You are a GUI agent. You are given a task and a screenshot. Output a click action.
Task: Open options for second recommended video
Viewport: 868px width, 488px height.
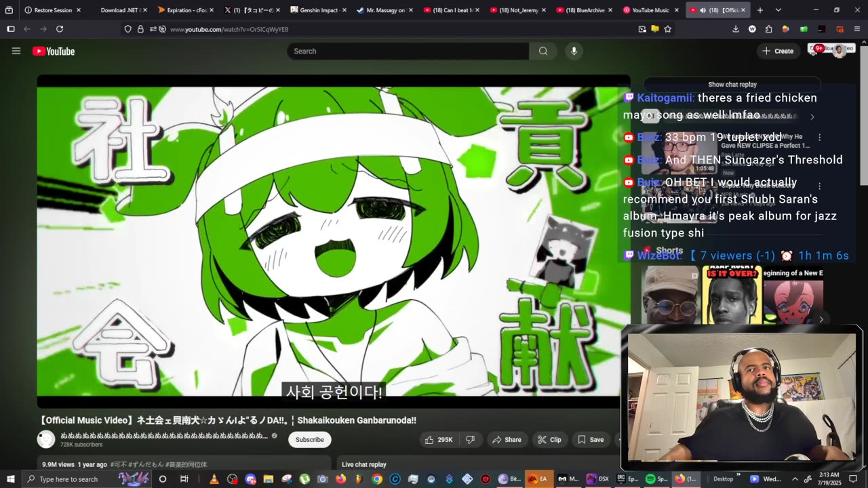click(x=819, y=186)
